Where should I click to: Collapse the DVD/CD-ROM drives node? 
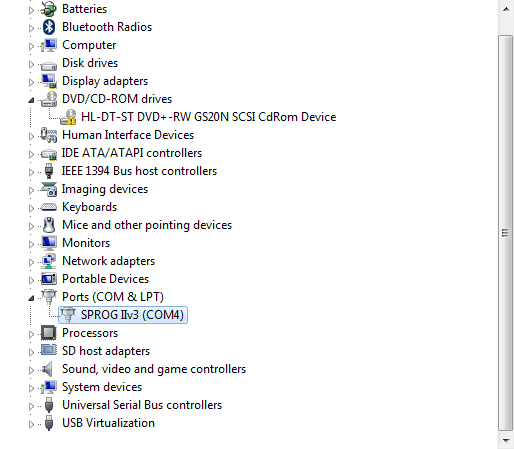coord(31,100)
